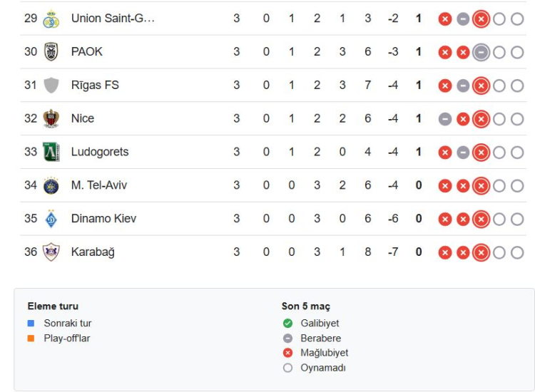The width and height of the screenshot is (535, 392).
Task: Click M. Tel-Aviv's unplayed last match circle
Action: pos(517,186)
